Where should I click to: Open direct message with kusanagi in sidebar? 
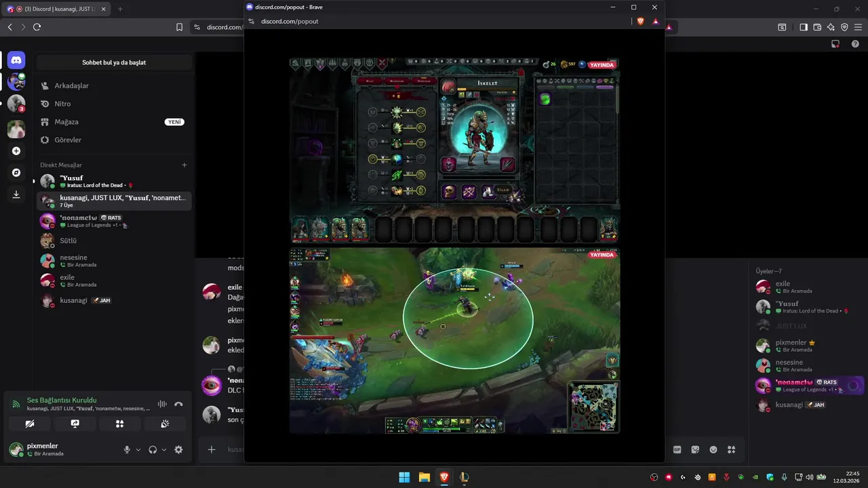[114, 300]
